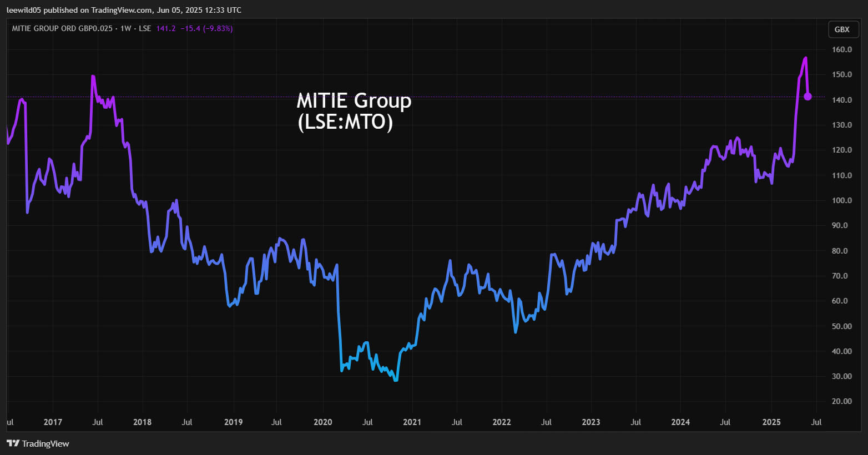
Task: Click the 2023 time axis label
Action: pos(591,422)
